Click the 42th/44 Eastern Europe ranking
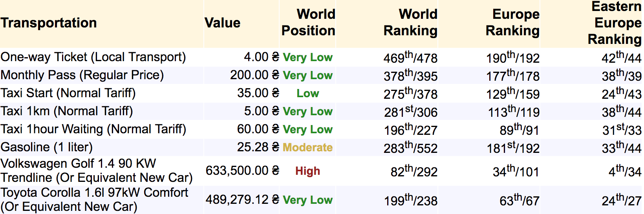Screen dimensions: 644x214 pos(622,58)
